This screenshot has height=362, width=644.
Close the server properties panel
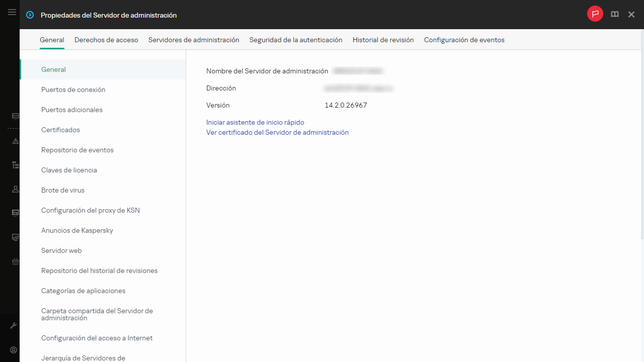pyautogui.click(x=631, y=15)
